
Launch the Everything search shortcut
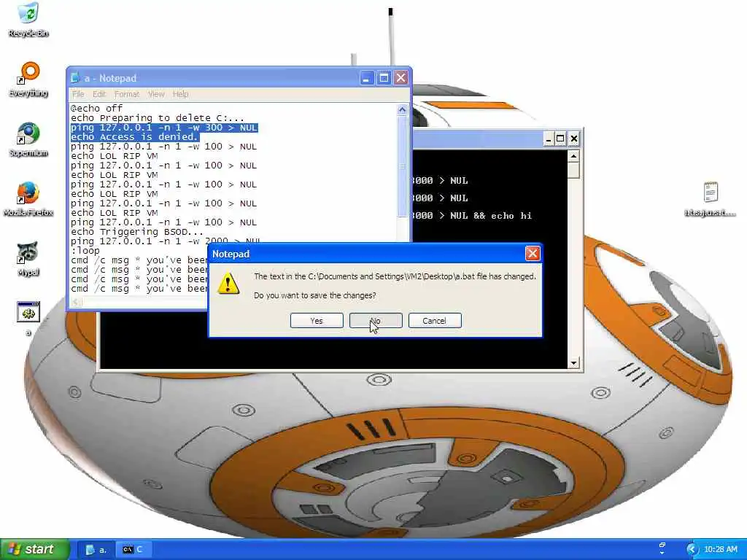click(28, 79)
